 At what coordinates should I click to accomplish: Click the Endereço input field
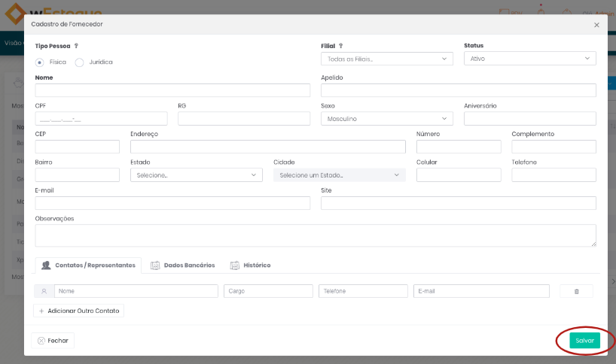(268, 147)
